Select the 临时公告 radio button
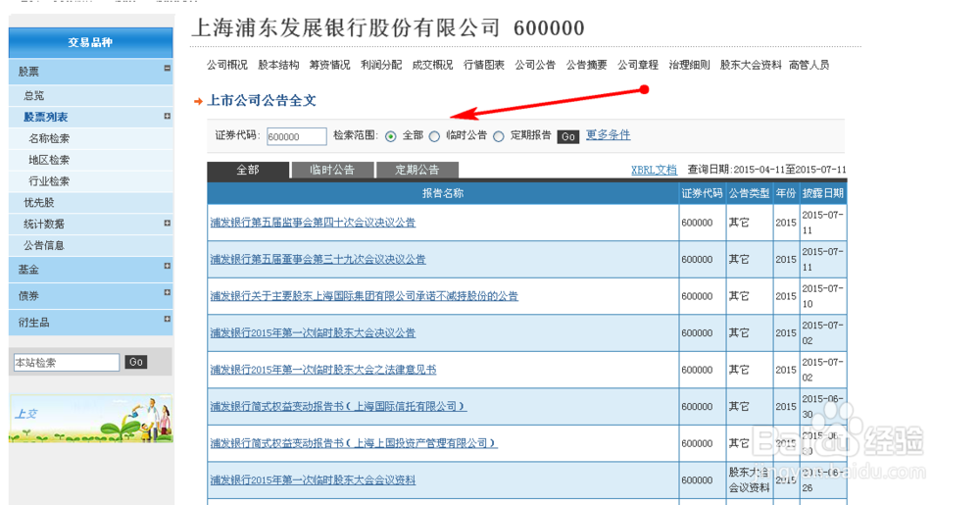Screen dimensions: 980x505 434,136
